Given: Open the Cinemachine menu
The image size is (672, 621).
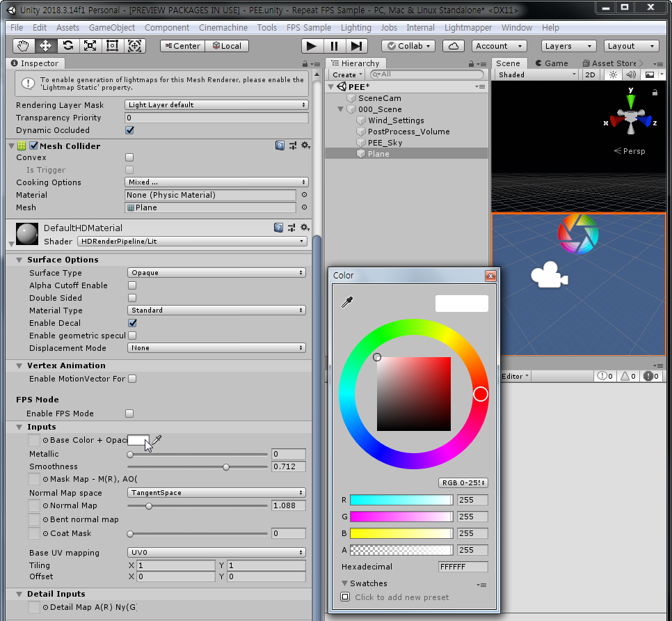Looking at the screenshot, I should pos(223,28).
